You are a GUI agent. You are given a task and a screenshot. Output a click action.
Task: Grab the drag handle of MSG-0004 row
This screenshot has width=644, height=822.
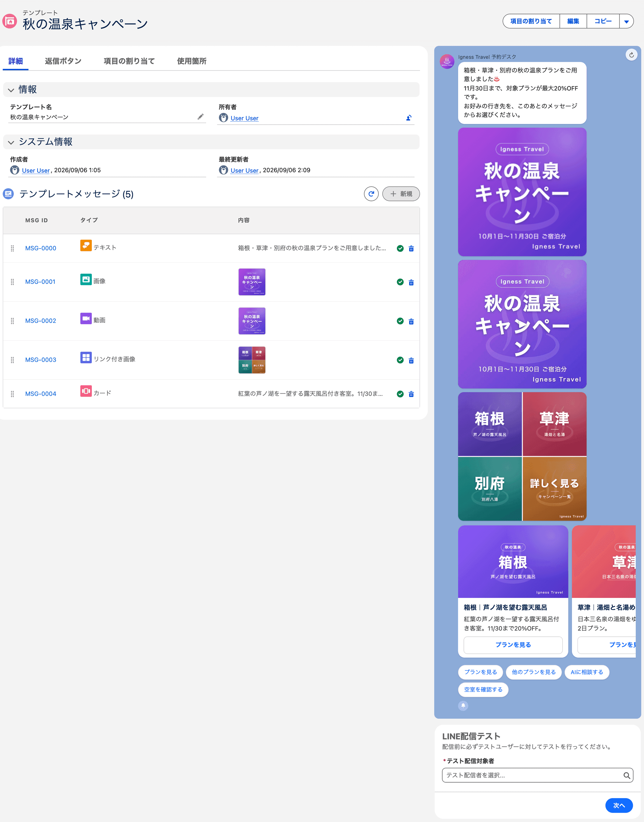tap(12, 394)
